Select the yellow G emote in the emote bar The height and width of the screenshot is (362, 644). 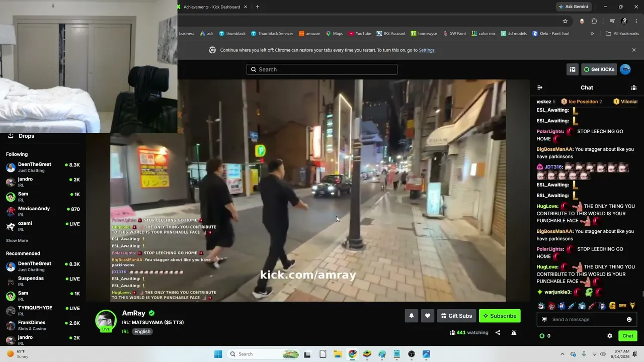click(612, 306)
